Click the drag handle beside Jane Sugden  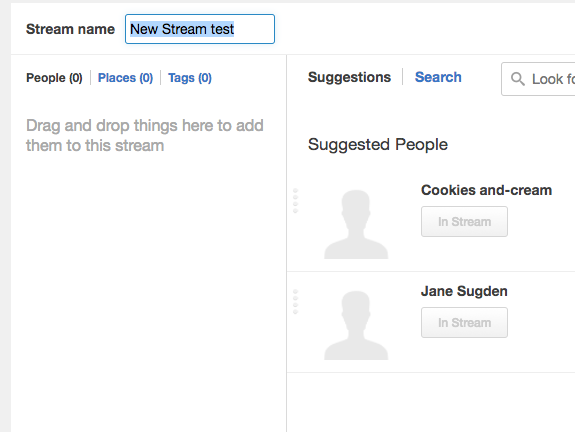click(296, 302)
